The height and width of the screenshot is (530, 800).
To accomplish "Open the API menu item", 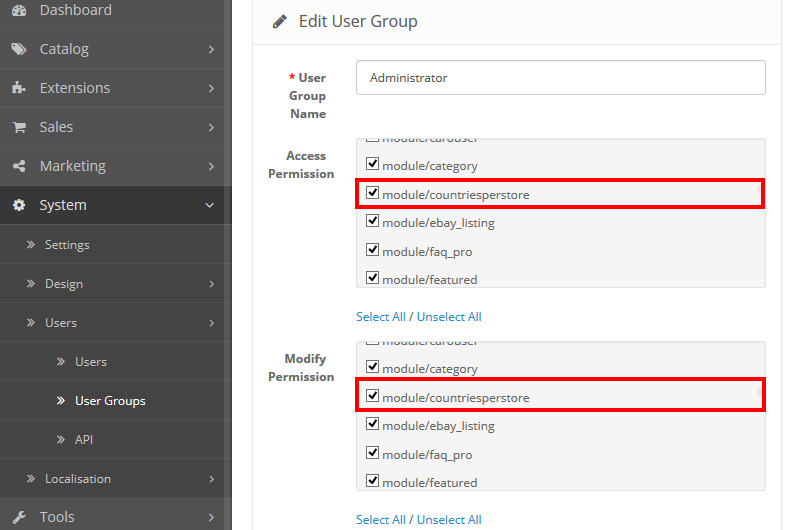I will pyautogui.click(x=85, y=440).
